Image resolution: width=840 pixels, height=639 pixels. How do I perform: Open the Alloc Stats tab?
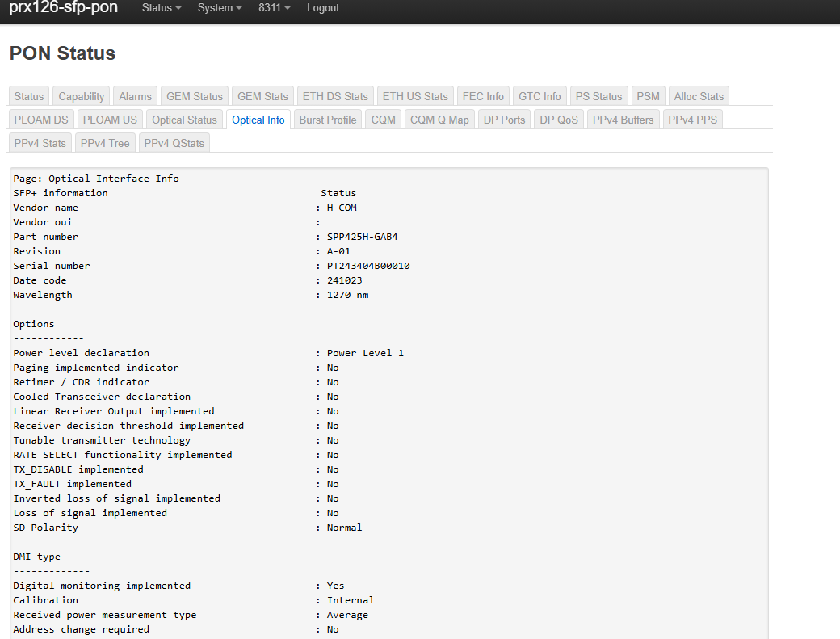click(x=699, y=96)
